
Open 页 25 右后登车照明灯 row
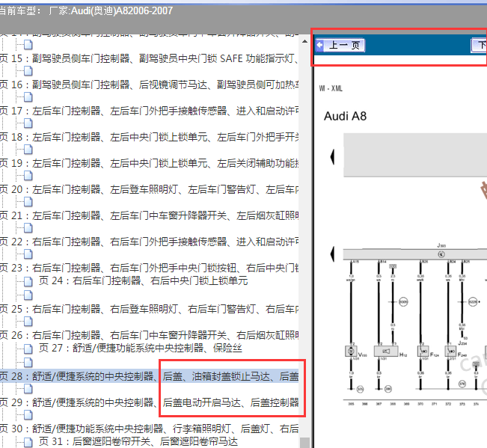[x=149, y=309]
